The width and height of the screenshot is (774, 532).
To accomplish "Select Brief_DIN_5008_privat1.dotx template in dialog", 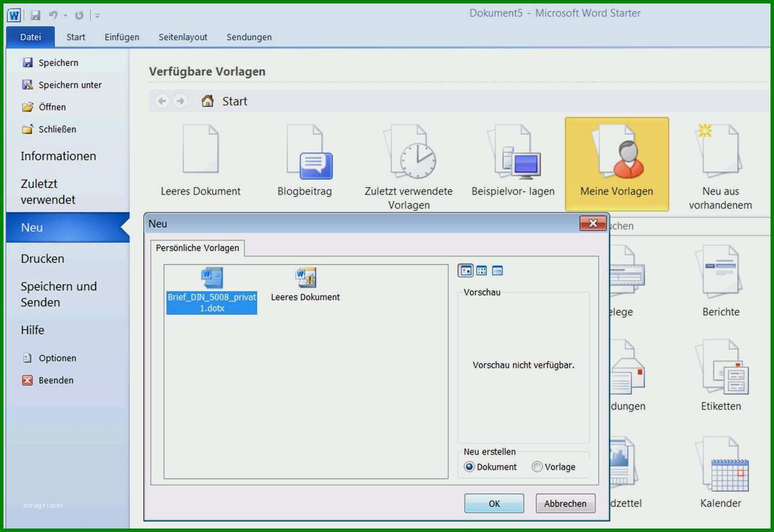I will 212,291.
